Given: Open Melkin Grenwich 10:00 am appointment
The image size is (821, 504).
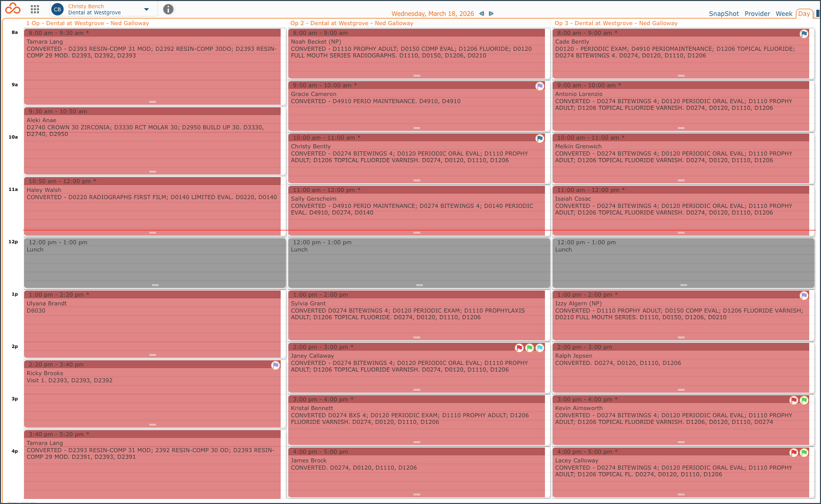Looking at the screenshot, I should pos(681,159).
